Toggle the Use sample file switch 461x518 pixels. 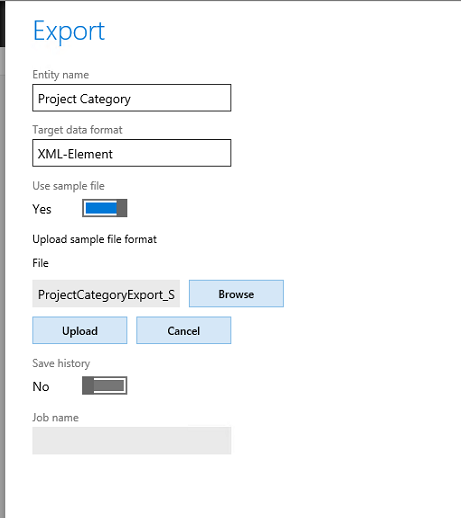(x=105, y=208)
